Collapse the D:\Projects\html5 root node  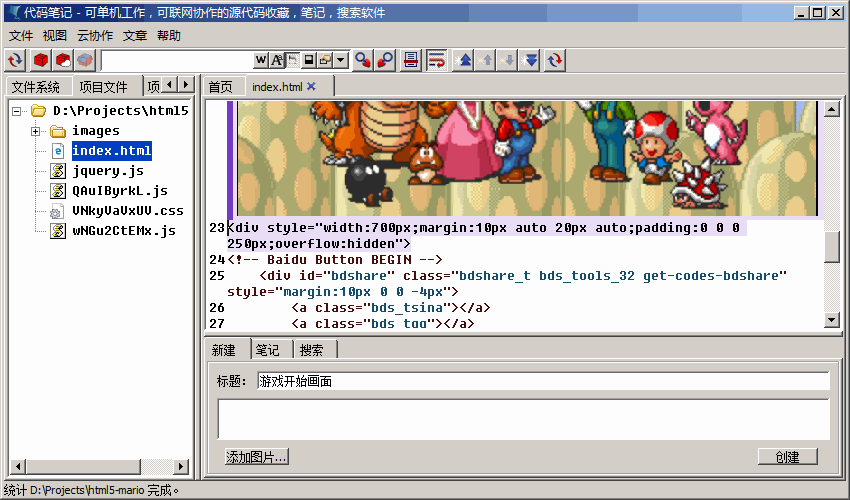coord(17,111)
